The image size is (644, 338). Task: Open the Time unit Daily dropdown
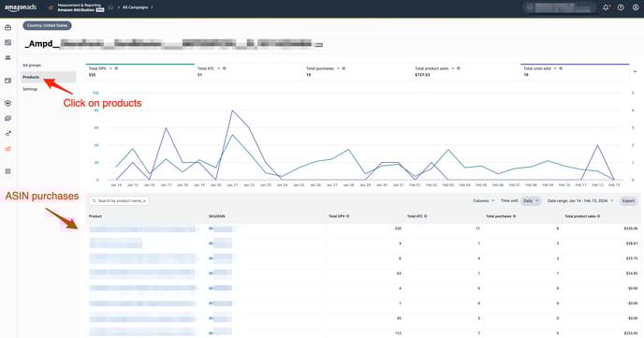pyautogui.click(x=531, y=200)
